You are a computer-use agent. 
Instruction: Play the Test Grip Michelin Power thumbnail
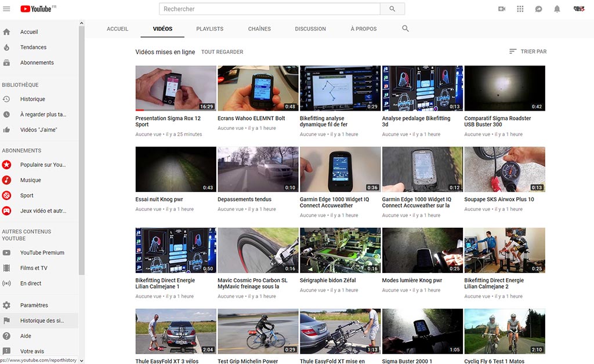pos(258,331)
